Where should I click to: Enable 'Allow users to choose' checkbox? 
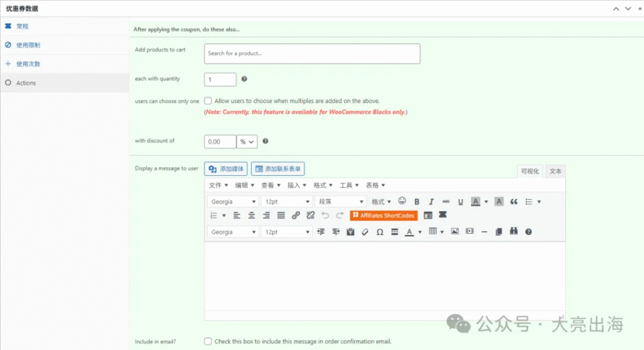click(208, 101)
